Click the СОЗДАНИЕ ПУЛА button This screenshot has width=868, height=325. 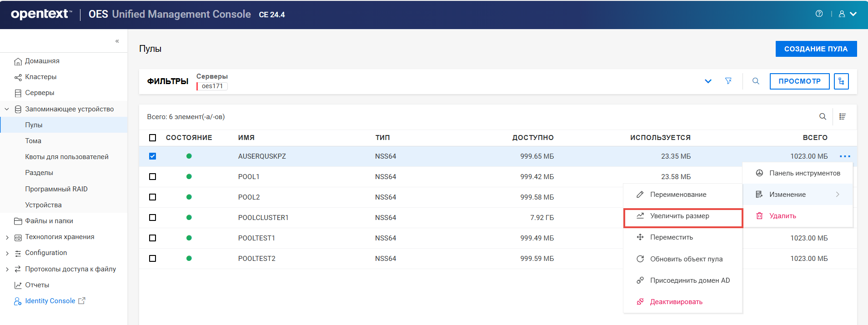click(816, 49)
